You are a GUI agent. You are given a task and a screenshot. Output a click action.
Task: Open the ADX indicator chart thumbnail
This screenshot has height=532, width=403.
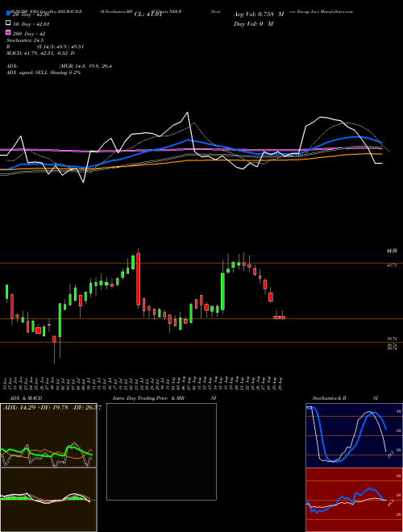tap(48, 435)
